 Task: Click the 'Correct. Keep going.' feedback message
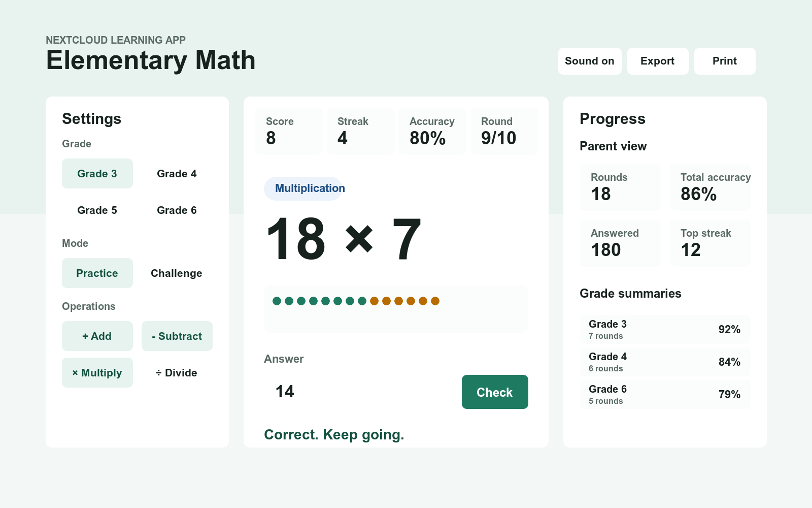click(x=334, y=435)
